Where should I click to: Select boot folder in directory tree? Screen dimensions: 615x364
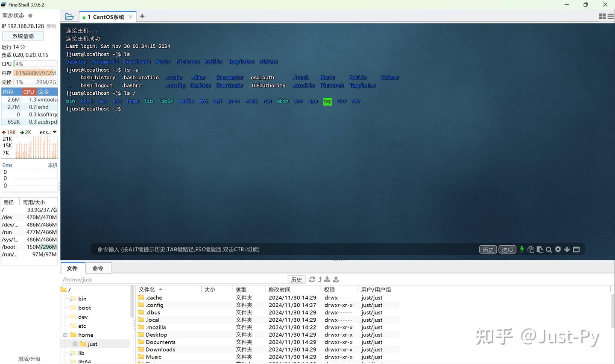[x=85, y=308]
